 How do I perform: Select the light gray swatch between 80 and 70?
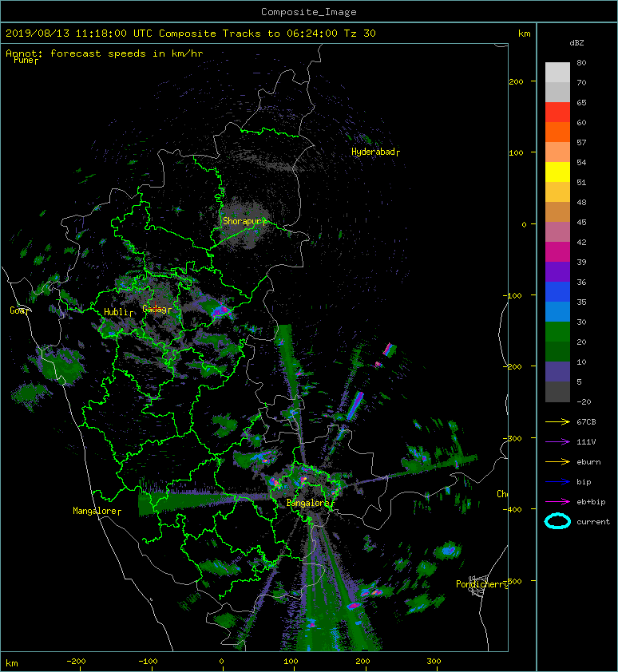[557, 73]
